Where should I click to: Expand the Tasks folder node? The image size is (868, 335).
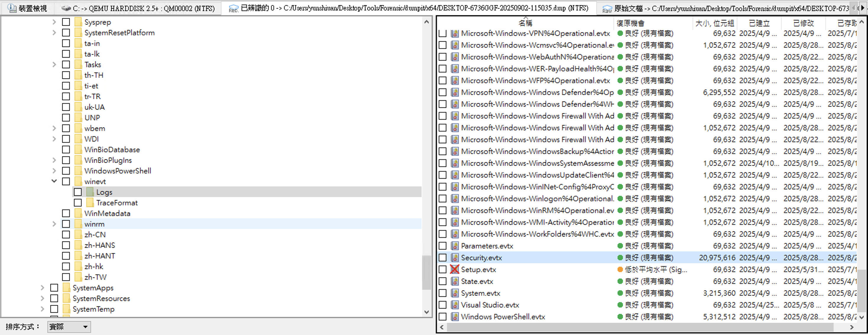(54, 64)
